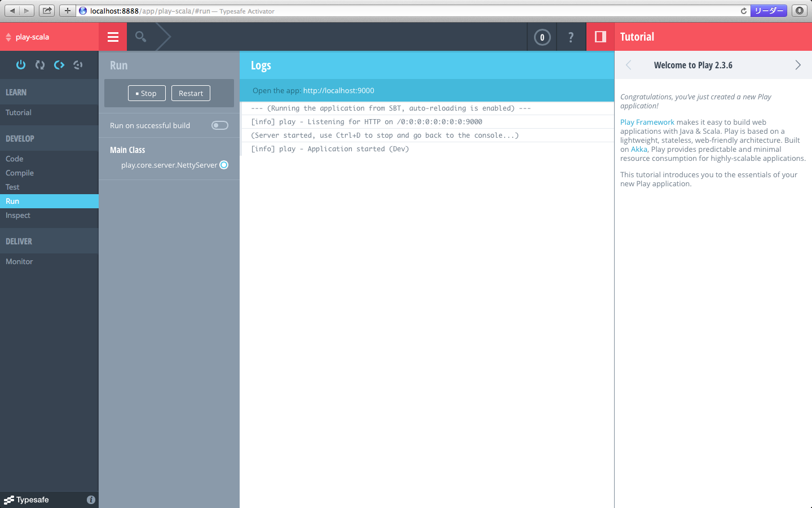Click the DELIVER section heading

tap(19, 241)
